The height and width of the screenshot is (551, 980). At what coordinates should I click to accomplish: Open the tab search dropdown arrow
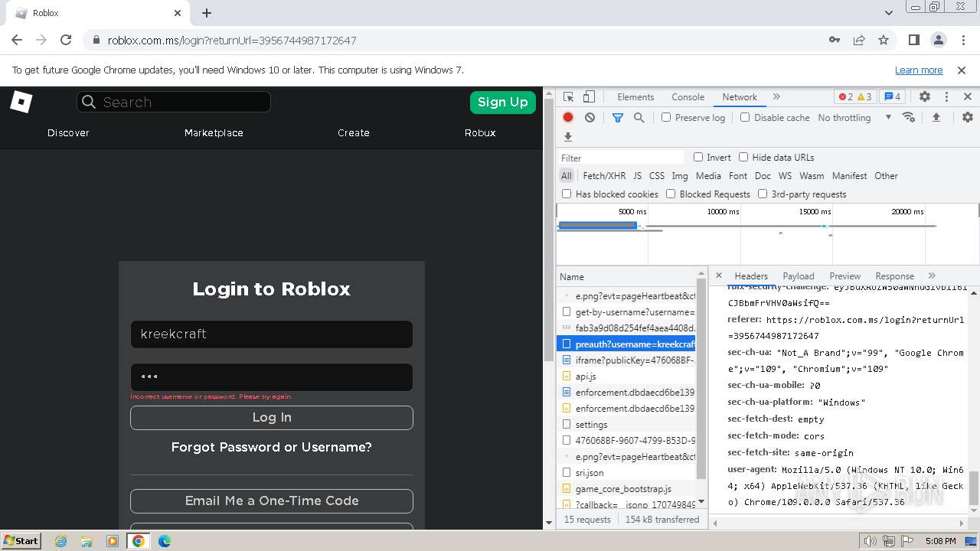888,13
